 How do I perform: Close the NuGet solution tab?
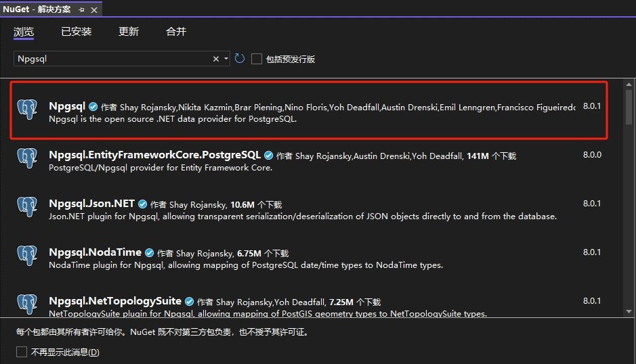94,9
